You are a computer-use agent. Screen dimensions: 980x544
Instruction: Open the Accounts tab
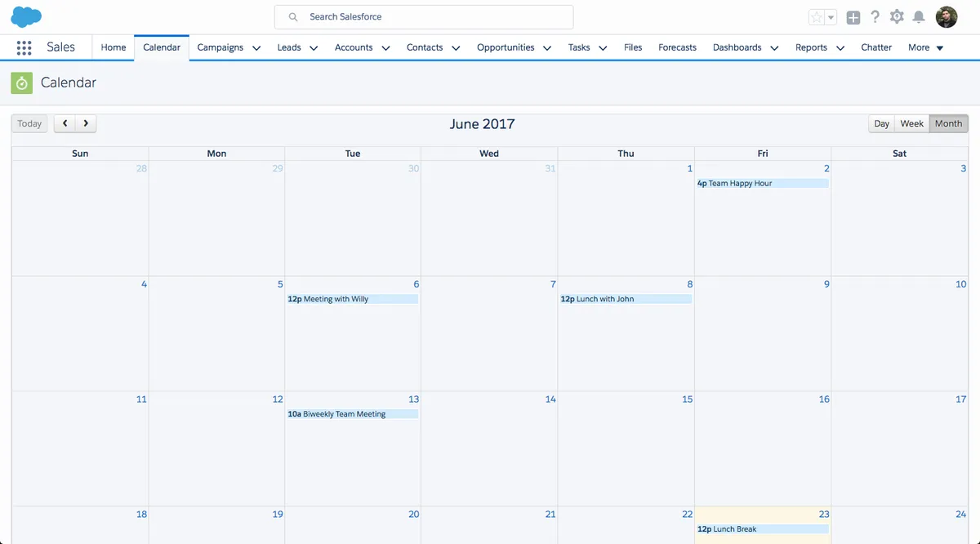(x=354, y=47)
